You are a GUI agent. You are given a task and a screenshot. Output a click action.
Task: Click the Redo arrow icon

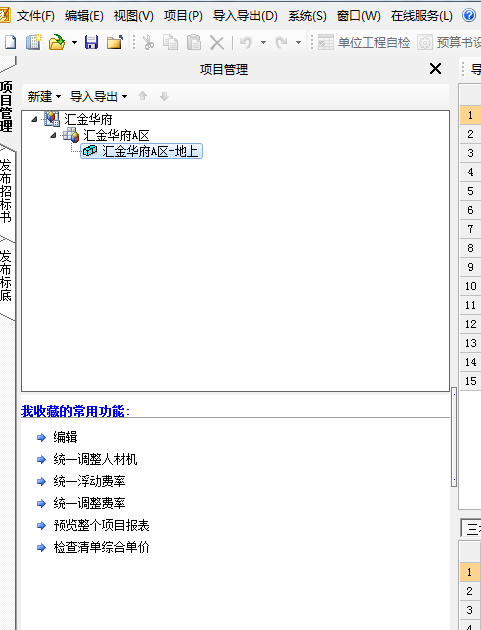pyautogui.click(x=281, y=42)
